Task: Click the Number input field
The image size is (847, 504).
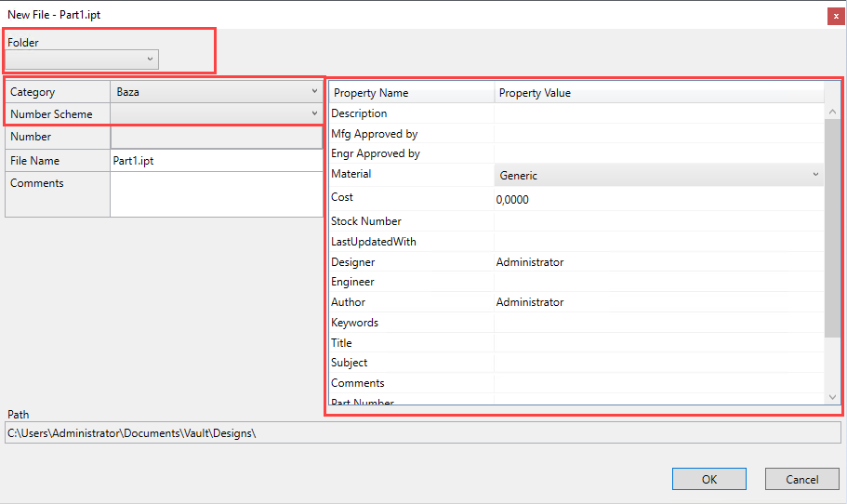Action: coord(216,137)
